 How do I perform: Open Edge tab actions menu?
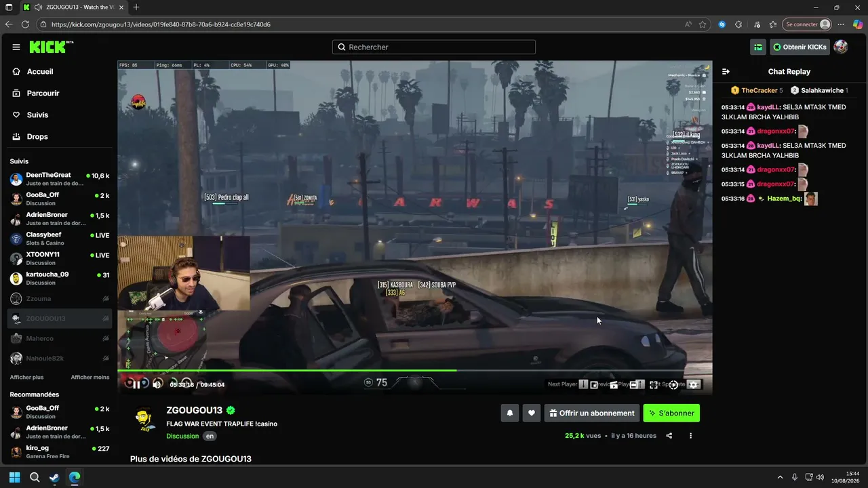(9, 7)
